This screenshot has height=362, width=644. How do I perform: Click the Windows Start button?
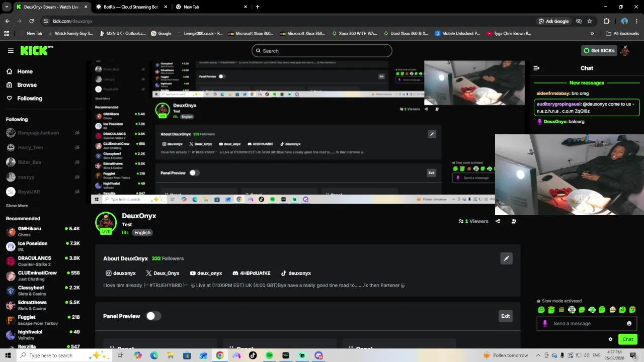click(9, 355)
